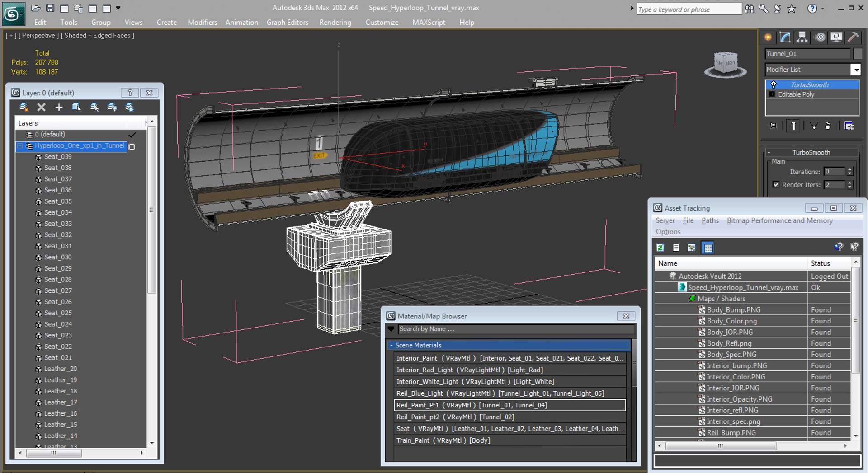The height and width of the screenshot is (473, 868).
Task: Click the Favorites star icon in title bar
Action: (792, 9)
